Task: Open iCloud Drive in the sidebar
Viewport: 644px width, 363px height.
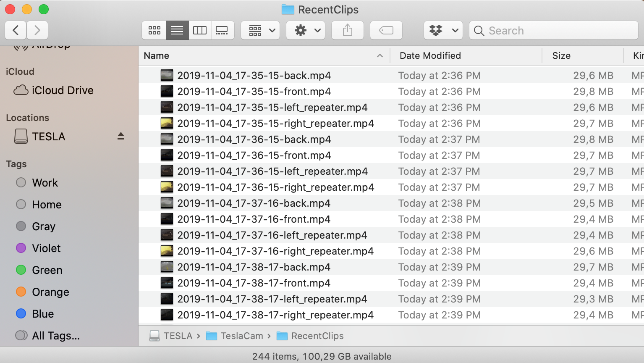Action: point(53,90)
